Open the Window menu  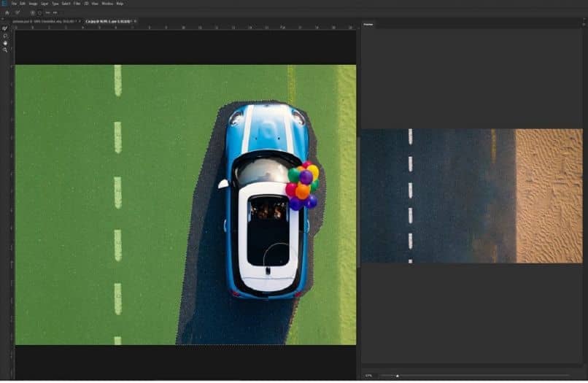pyautogui.click(x=107, y=4)
